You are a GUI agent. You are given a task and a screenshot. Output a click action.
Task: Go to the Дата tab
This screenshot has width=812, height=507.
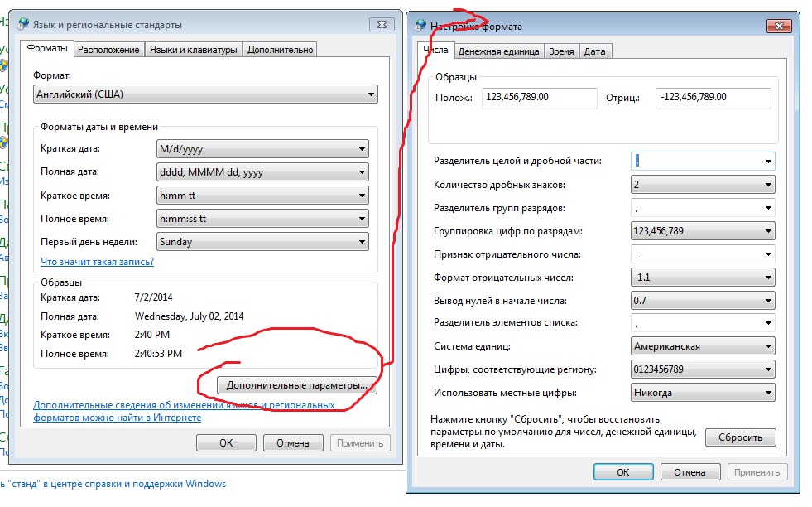point(594,51)
